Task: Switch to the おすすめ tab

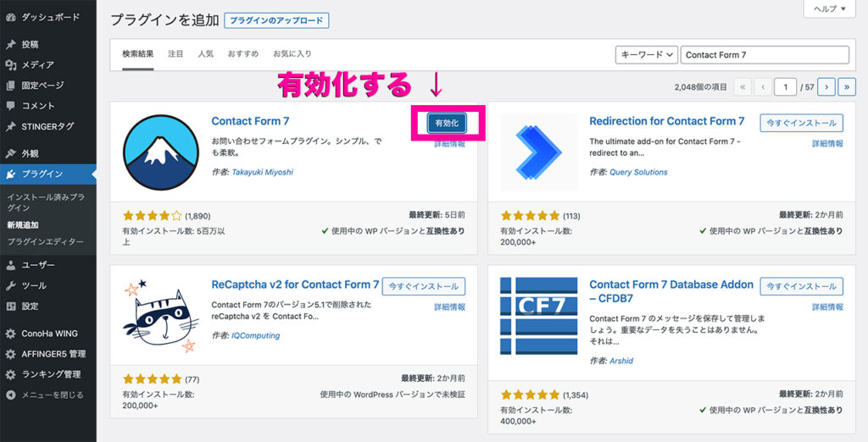Action: pos(243,53)
